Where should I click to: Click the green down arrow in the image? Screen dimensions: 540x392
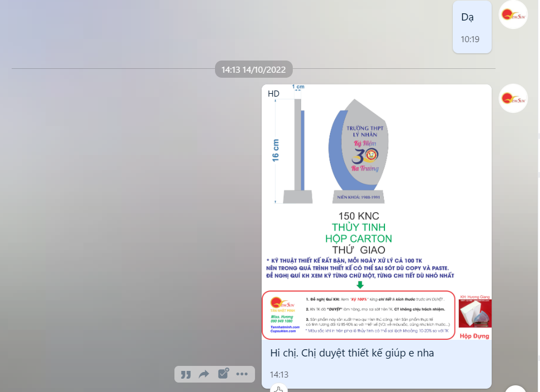coord(359,284)
